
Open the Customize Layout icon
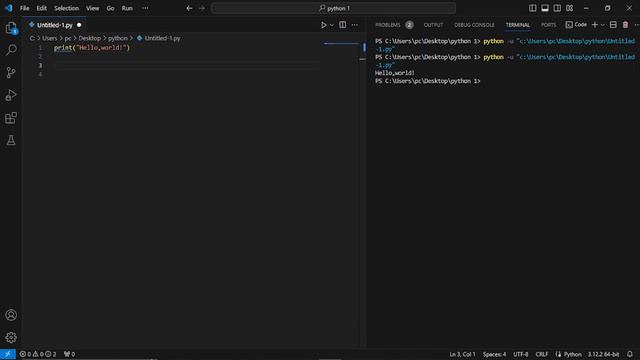(x=569, y=8)
